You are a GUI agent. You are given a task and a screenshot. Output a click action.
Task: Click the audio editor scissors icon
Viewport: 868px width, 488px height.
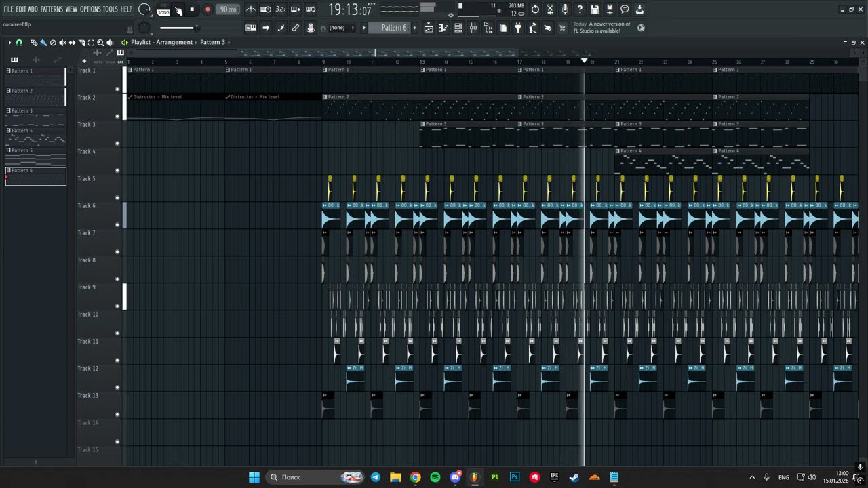pos(550,9)
